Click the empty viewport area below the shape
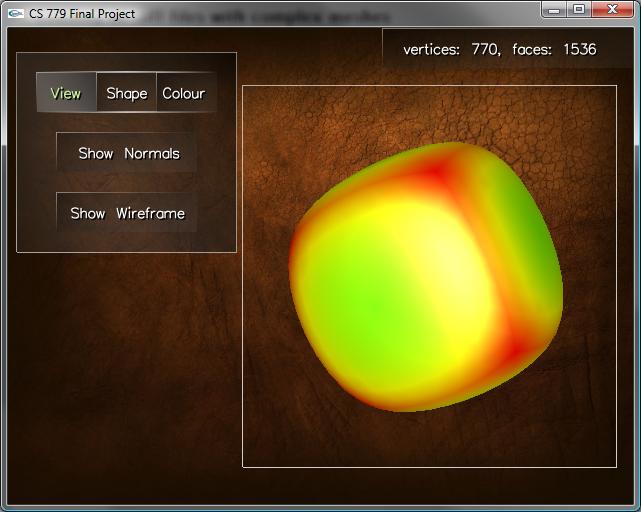The image size is (641, 512). [x=430, y=440]
